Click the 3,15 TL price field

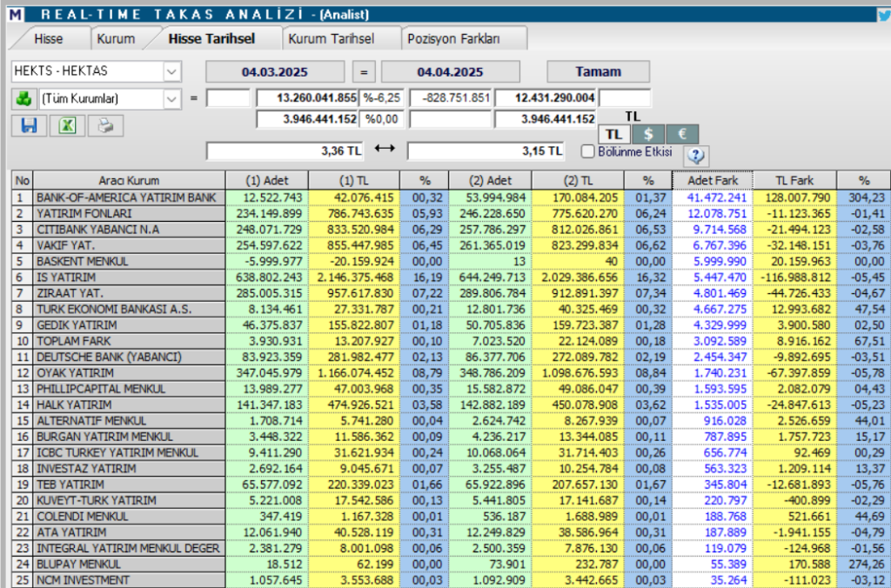486,151
